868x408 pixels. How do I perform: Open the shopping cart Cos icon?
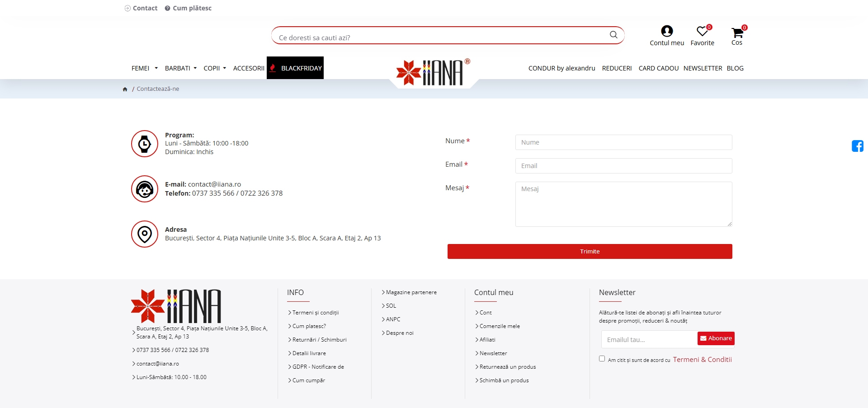pyautogui.click(x=737, y=33)
